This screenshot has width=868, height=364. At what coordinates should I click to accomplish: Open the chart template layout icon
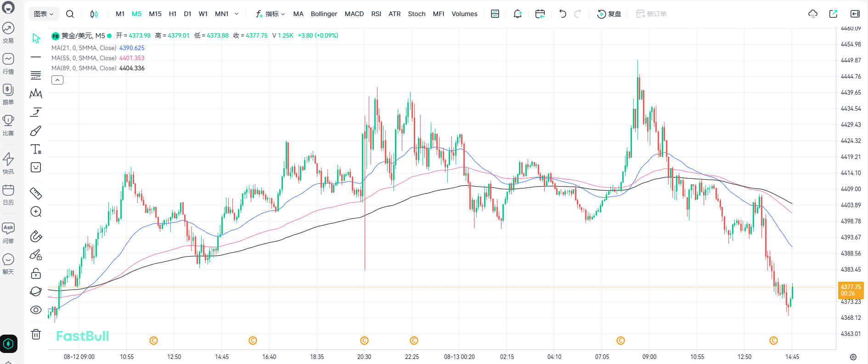coord(495,14)
